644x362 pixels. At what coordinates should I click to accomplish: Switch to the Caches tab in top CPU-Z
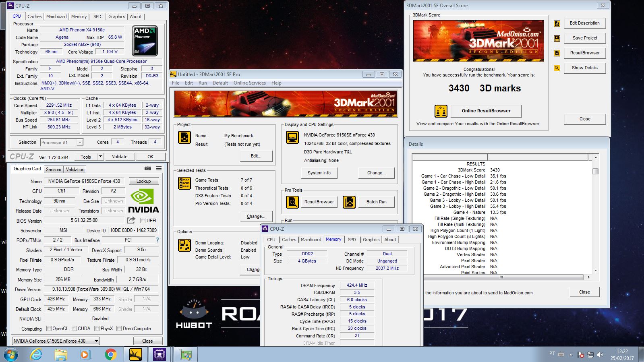[x=34, y=17]
